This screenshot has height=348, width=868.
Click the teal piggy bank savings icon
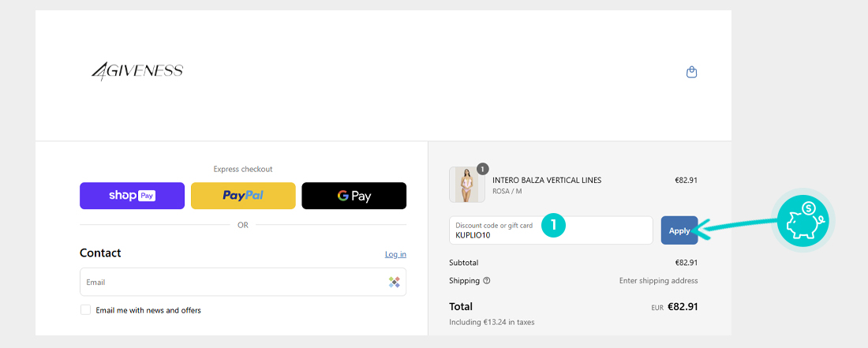tap(803, 220)
